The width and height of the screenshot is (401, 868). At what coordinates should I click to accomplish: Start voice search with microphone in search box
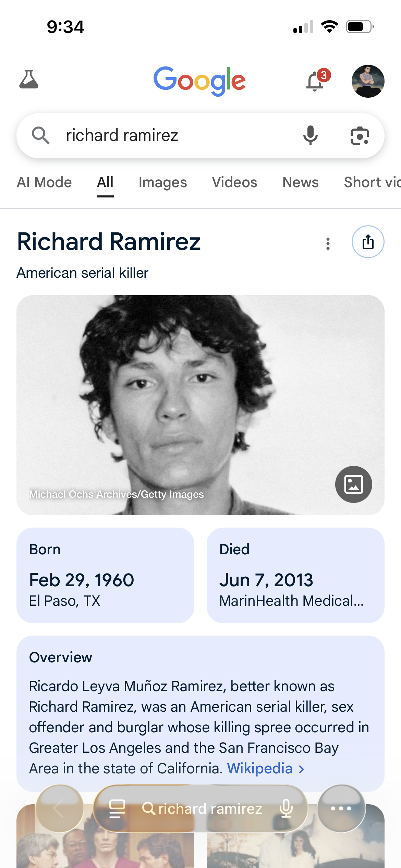[310, 135]
